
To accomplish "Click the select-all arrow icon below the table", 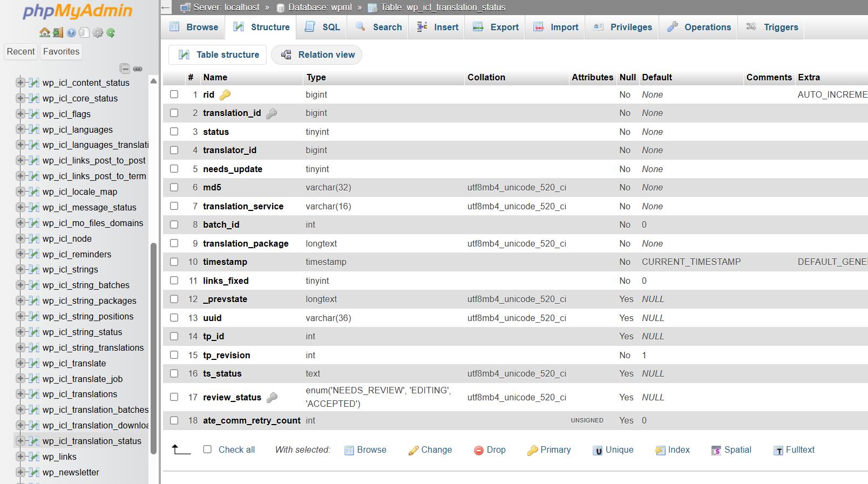I will 181,449.
